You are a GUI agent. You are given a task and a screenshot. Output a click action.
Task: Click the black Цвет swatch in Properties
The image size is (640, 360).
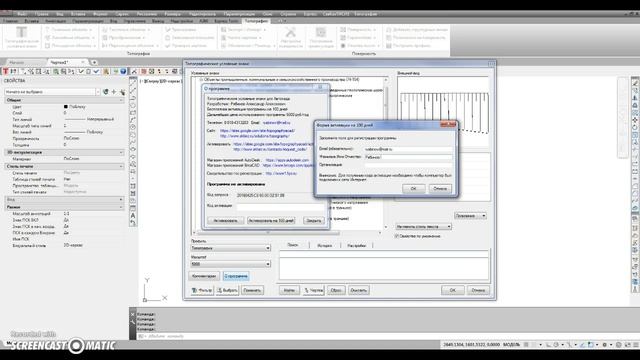tap(66, 107)
